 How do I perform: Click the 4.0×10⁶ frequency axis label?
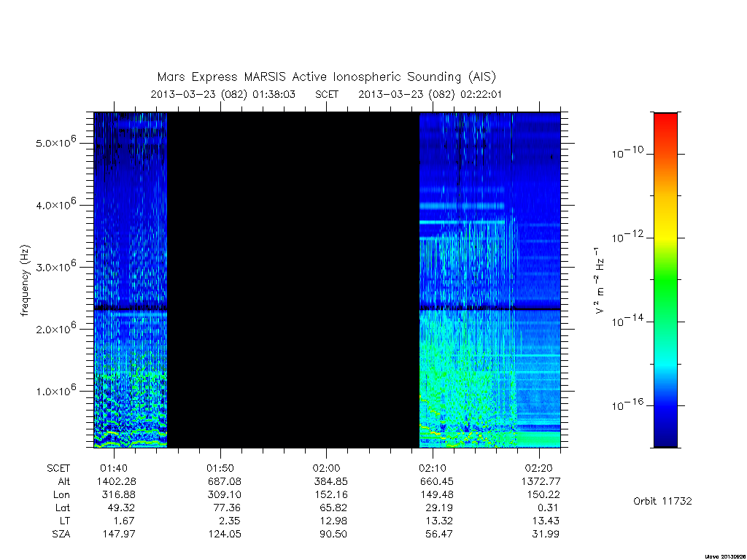point(56,204)
